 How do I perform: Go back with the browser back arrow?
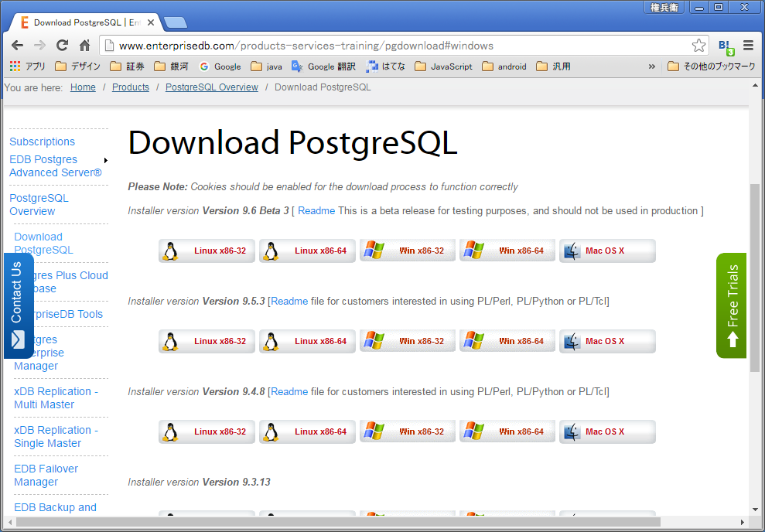point(18,46)
